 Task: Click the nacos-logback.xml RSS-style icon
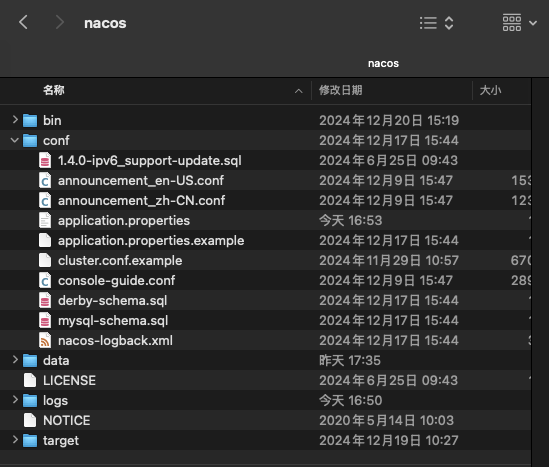45,340
